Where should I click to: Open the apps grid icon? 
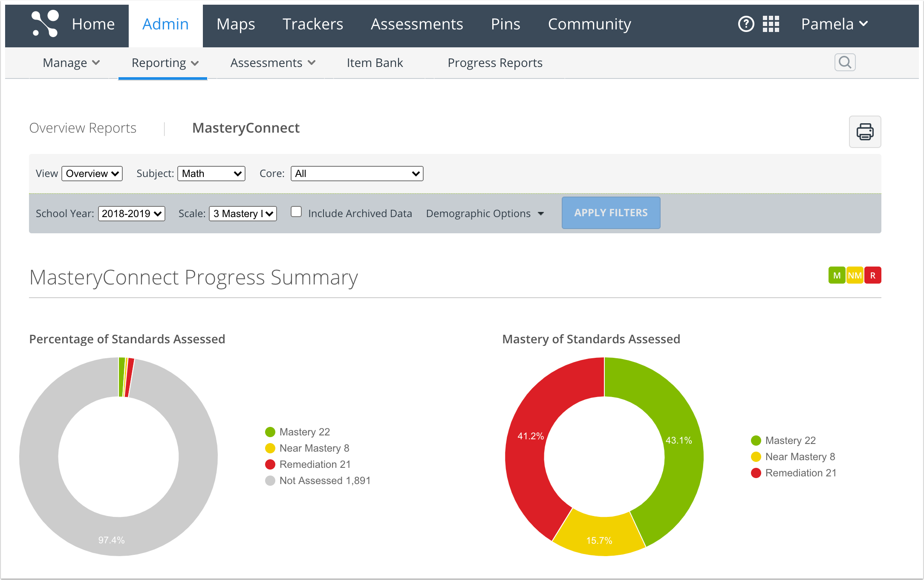[x=771, y=24]
